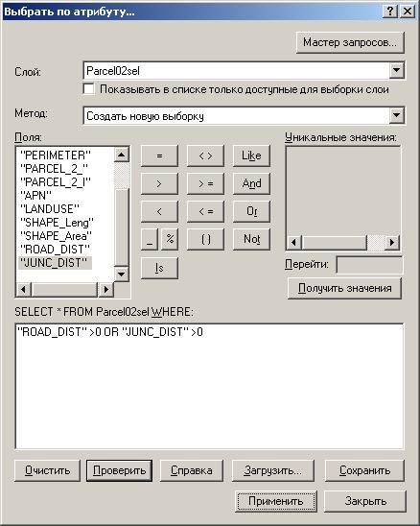
Task: Click the underscore wildcard button
Action: (x=150, y=239)
